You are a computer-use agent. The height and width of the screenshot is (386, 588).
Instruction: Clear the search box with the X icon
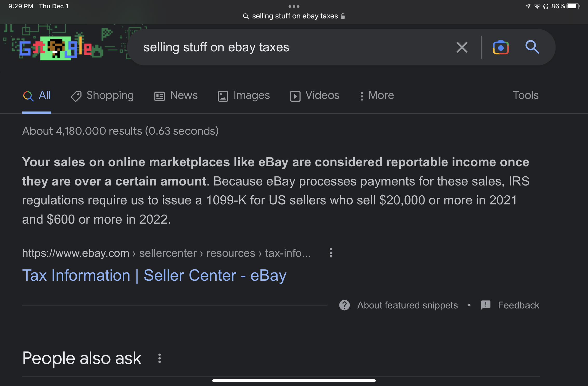462,47
